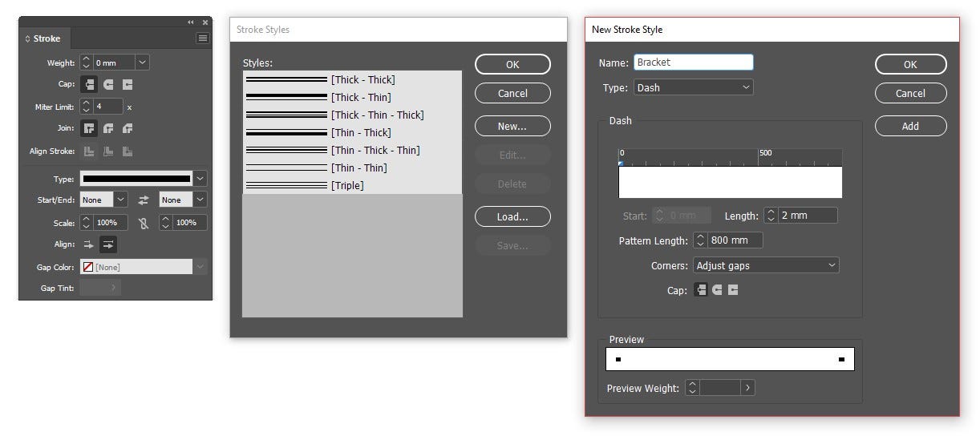This screenshot has height=440, width=980.
Task: Select Projecting Cap in Stroke panel
Action: click(128, 84)
